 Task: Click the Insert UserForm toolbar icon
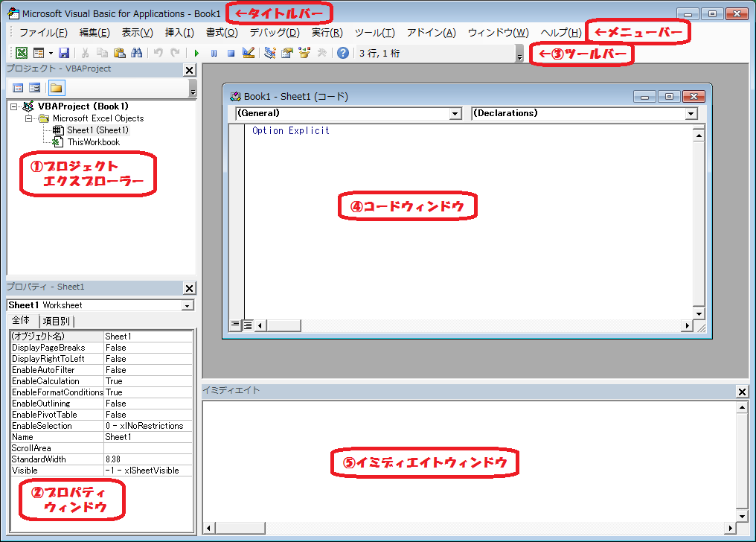pyautogui.click(x=39, y=53)
